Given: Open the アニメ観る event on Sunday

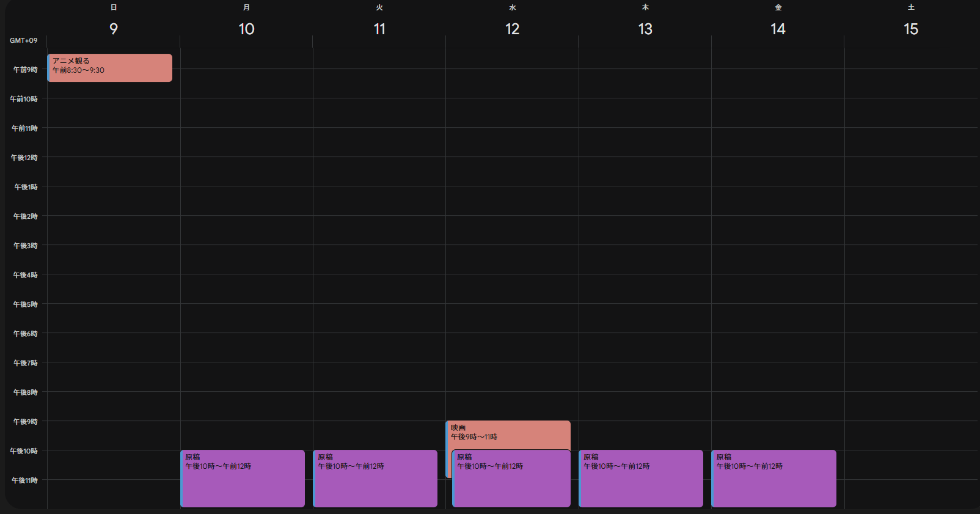Looking at the screenshot, I should click(x=110, y=67).
